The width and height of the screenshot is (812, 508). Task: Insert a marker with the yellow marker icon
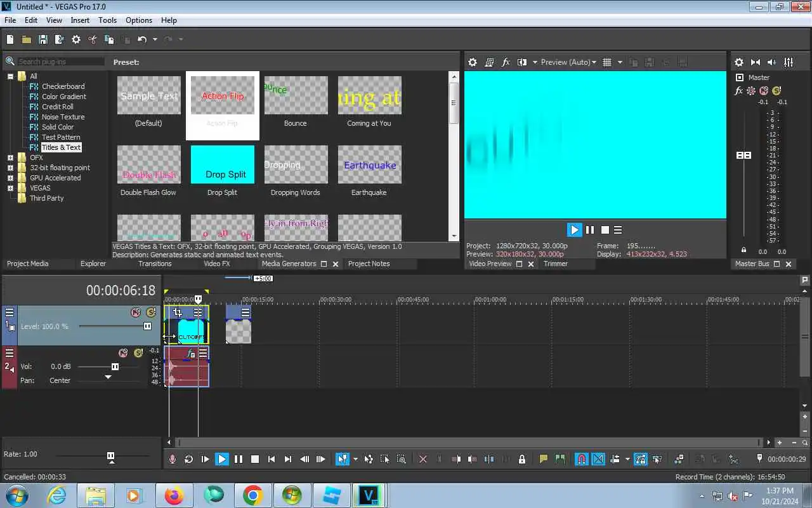tap(544, 459)
